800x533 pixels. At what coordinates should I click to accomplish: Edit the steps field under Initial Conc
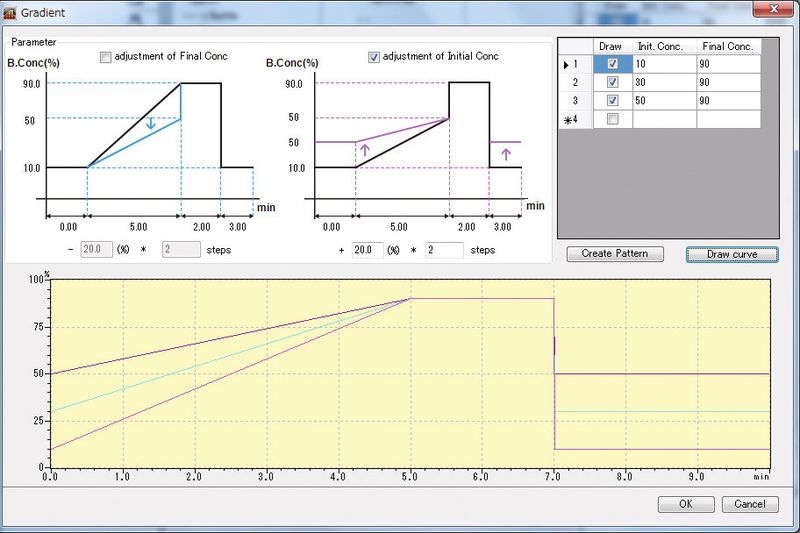(444, 250)
